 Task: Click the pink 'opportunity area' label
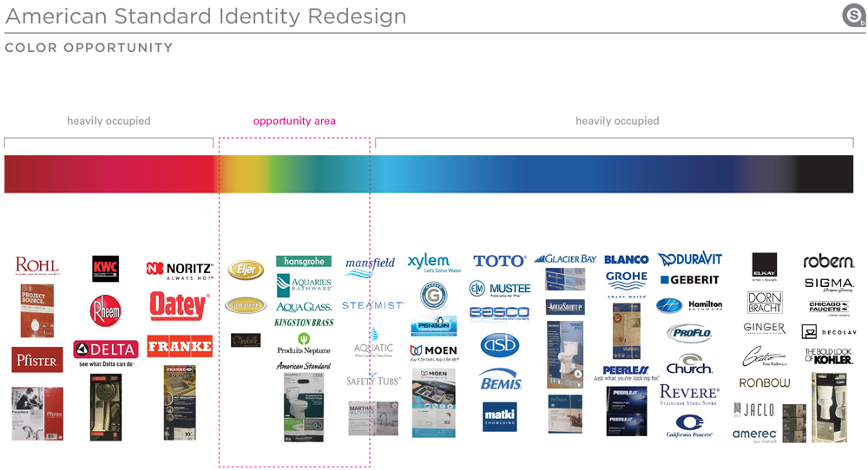click(294, 121)
